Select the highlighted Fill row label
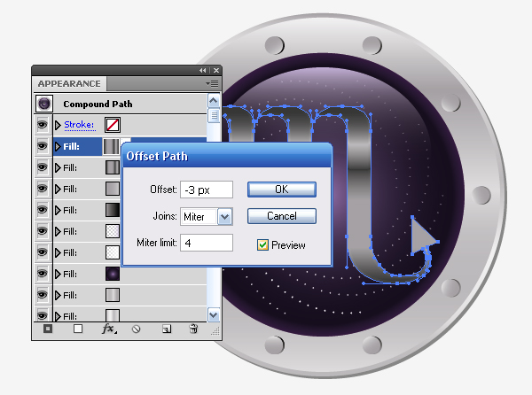 click(71, 146)
